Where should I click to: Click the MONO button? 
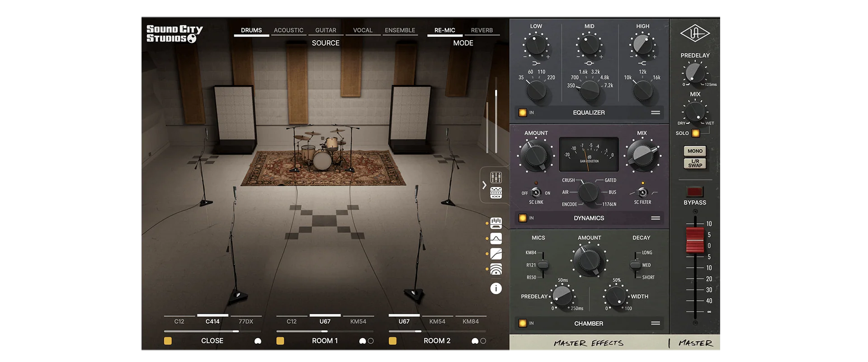pos(695,151)
